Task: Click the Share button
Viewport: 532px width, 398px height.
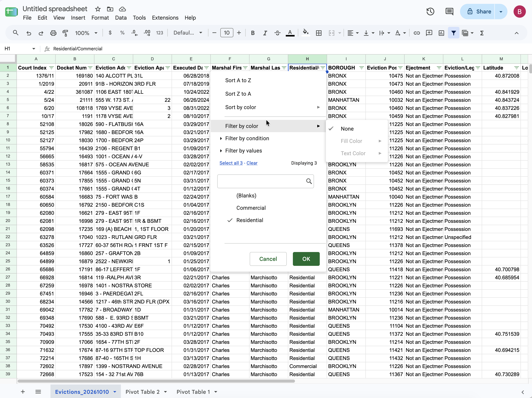Action: pyautogui.click(x=478, y=12)
